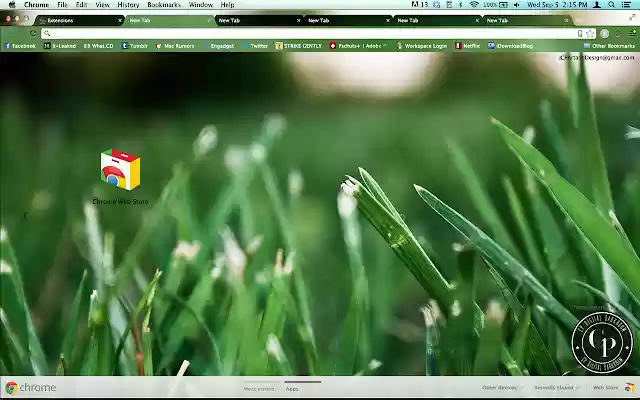Expand the Other devices menu

tap(502, 387)
